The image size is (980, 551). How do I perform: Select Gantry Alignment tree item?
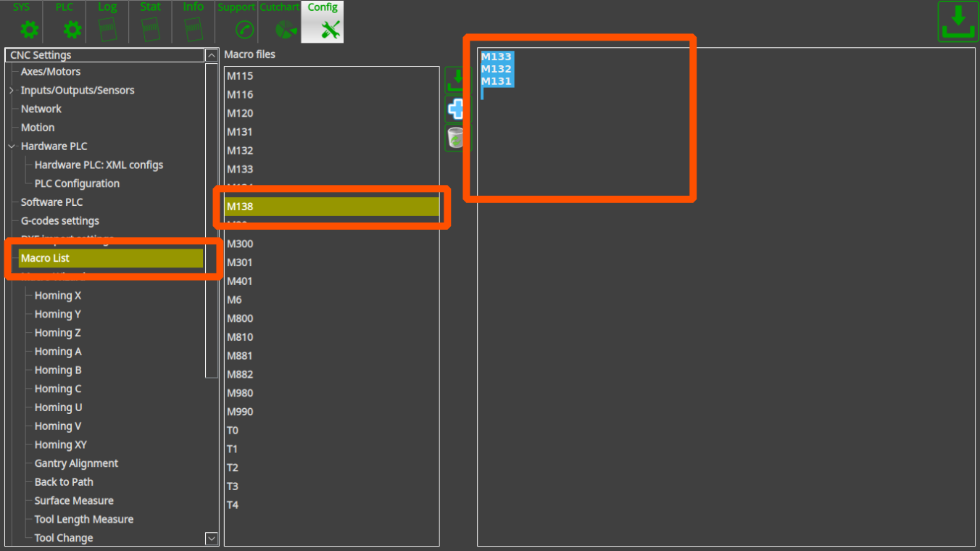tap(76, 463)
